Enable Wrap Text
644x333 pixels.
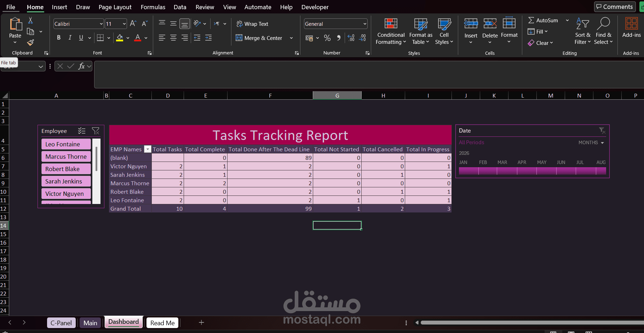[252, 24]
